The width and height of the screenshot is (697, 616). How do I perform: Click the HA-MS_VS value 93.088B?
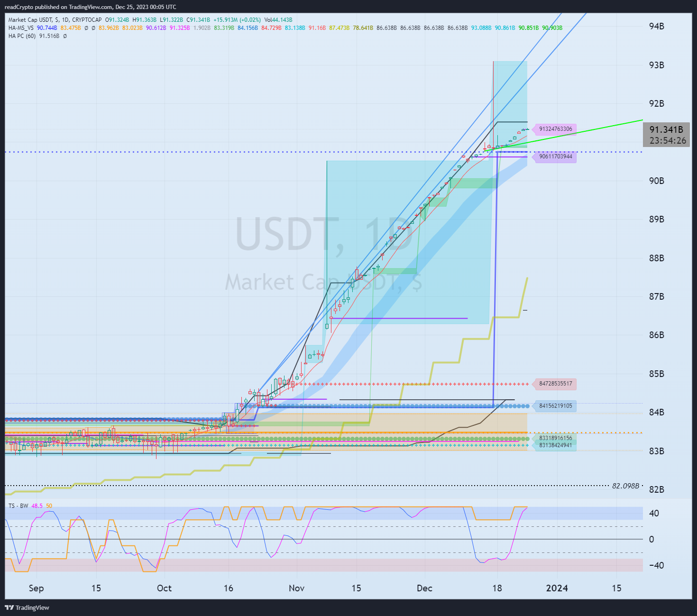tap(481, 28)
